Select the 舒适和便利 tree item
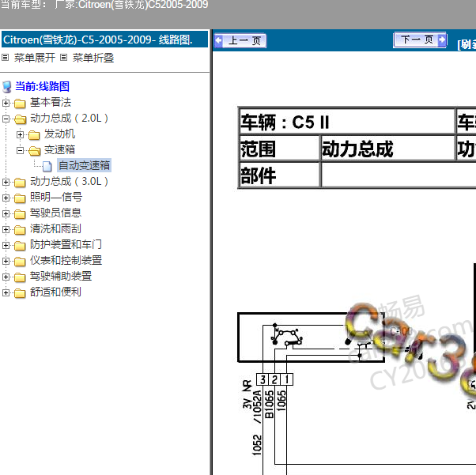The image size is (476, 475). pos(55,292)
